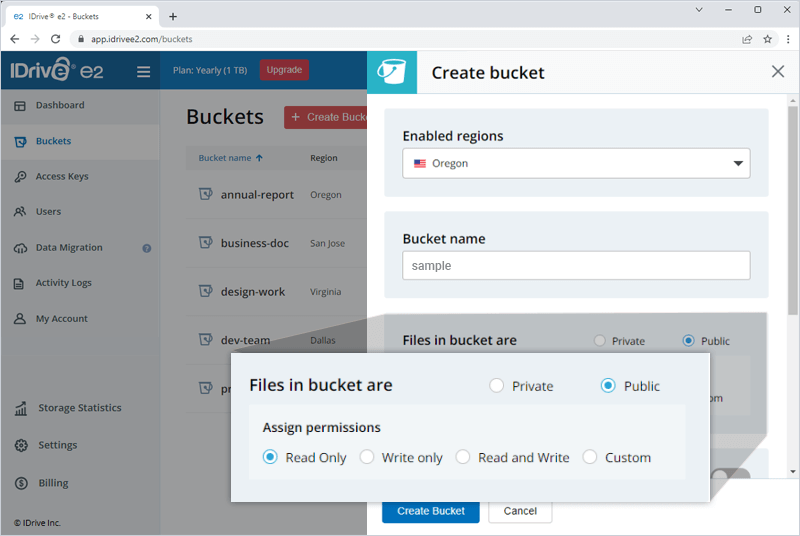Screen dimensions: 800x536
Task: Open Data Migration in the sidebar
Action: tap(69, 247)
